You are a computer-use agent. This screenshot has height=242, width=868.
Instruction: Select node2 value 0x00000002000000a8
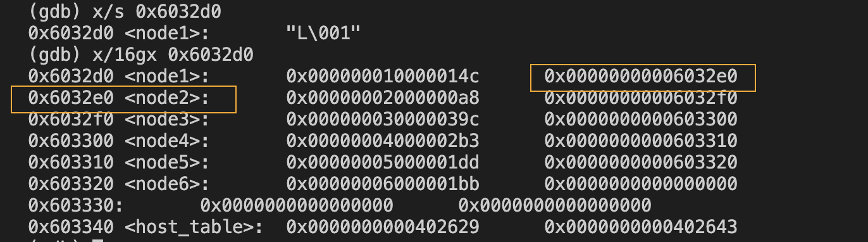[x=383, y=99]
